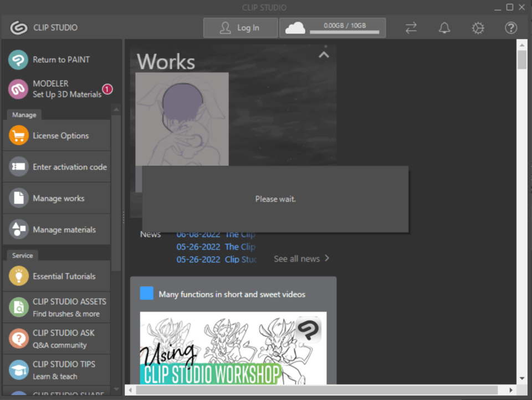Click the CLIP STUDIO logo icon
The width and height of the screenshot is (532, 400).
(19, 28)
